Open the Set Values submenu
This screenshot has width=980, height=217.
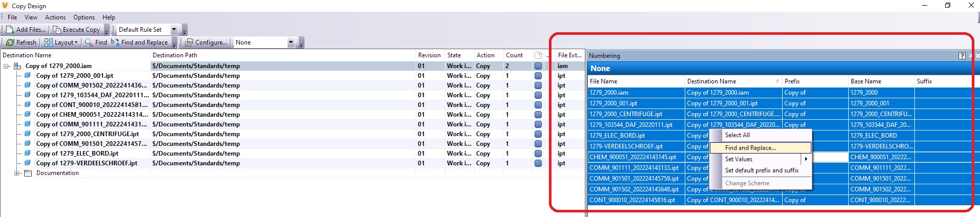[761, 159]
